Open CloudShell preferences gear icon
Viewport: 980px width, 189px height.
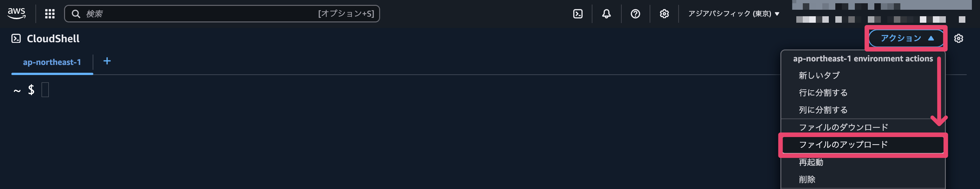tap(958, 38)
